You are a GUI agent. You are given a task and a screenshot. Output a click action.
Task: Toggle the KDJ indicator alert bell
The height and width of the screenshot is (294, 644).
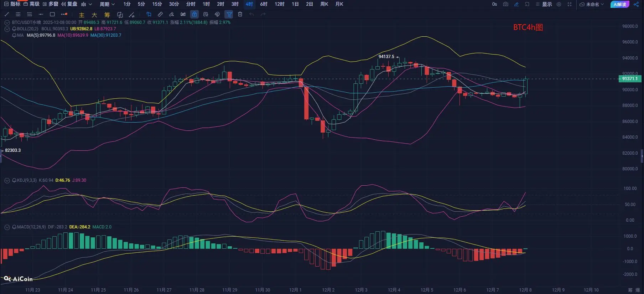click(x=15, y=180)
